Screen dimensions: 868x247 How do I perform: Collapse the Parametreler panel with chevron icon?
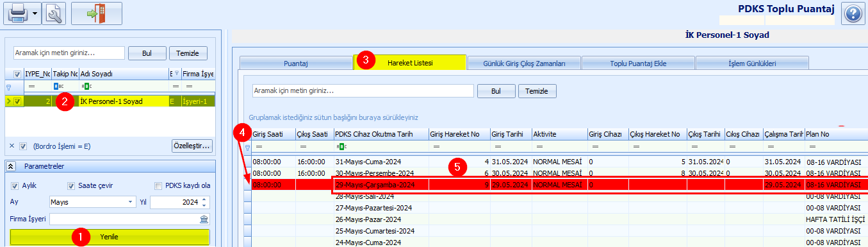(x=11, y=167)
